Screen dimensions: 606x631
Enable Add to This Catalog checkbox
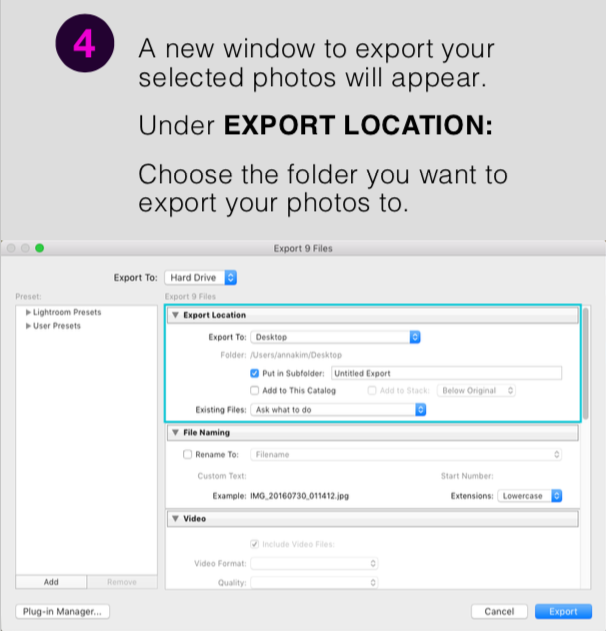pos(255,390)
